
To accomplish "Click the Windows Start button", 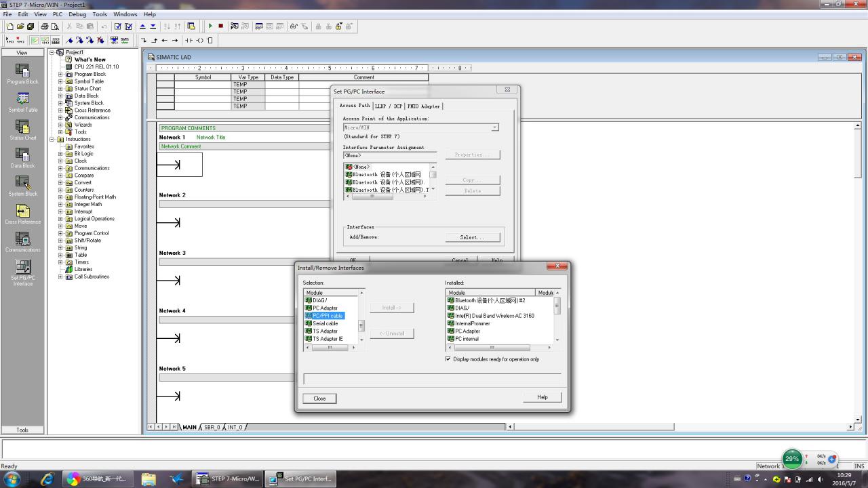I will coord(12,479).
